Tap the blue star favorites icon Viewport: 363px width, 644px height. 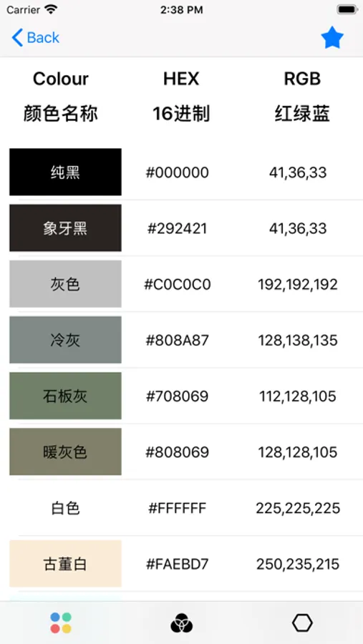[x=332, y=38]
